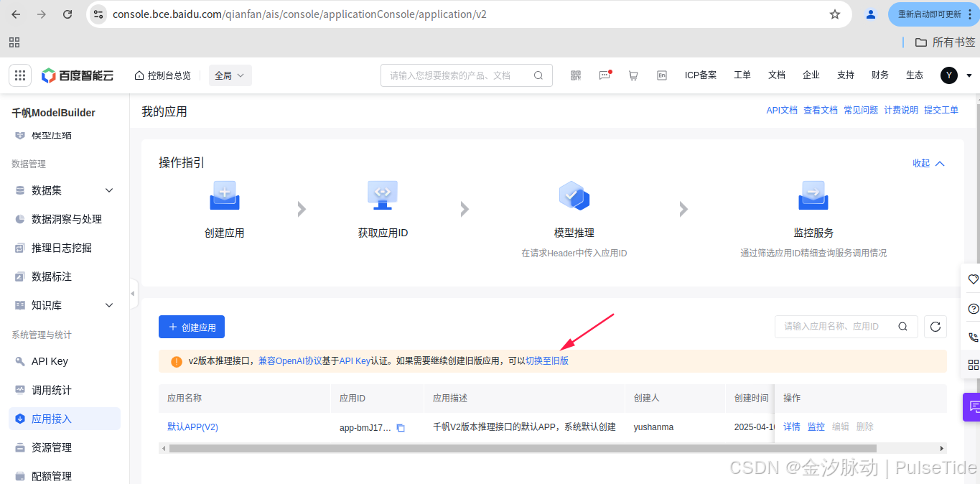The image size is (980, 484).
Task: Open the purple chat floating button
Action: pyautogui.click(x=972, y=406)
